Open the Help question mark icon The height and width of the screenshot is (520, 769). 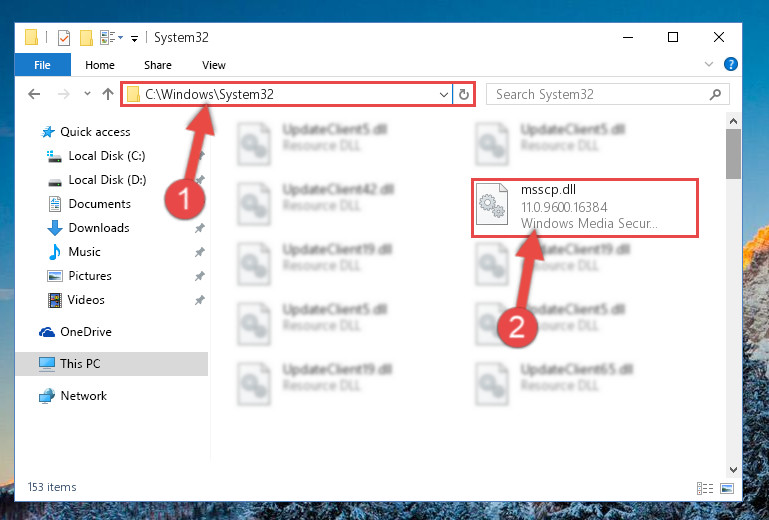coord(730,64)
